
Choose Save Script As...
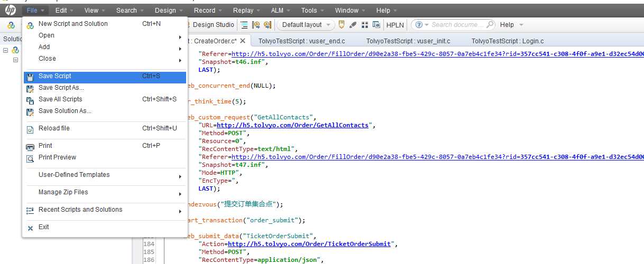tap(105, 88)
